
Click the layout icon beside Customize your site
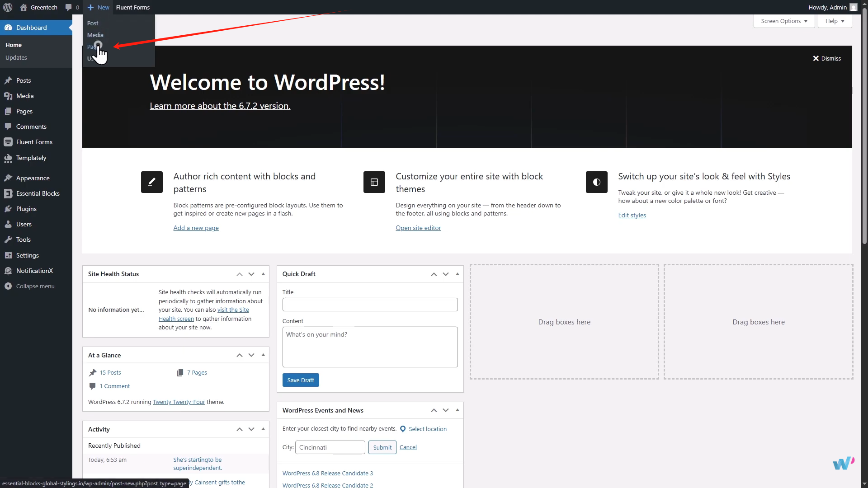[374, 182]
